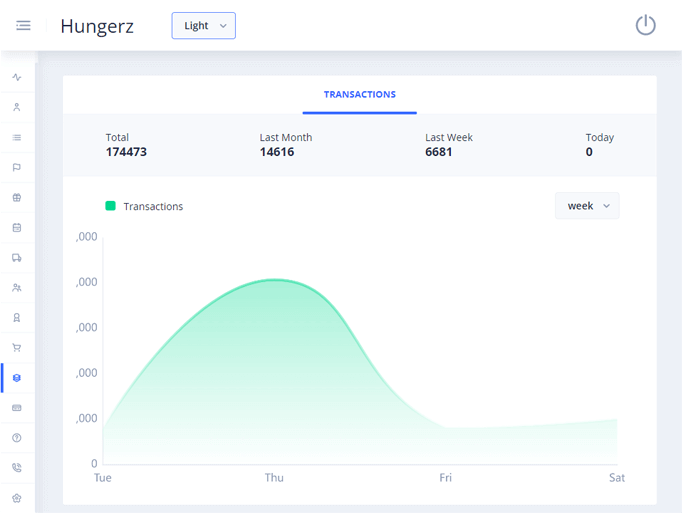Select the award badge sidebar icon
The height and width of the screenshot is (513, 682).
(x=17, y=317)
